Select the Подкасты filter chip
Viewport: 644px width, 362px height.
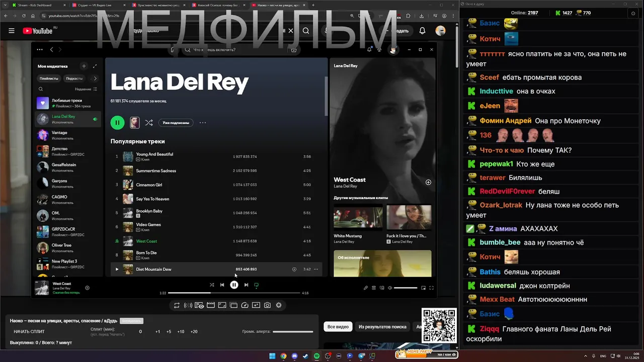(x=74, y=78)
